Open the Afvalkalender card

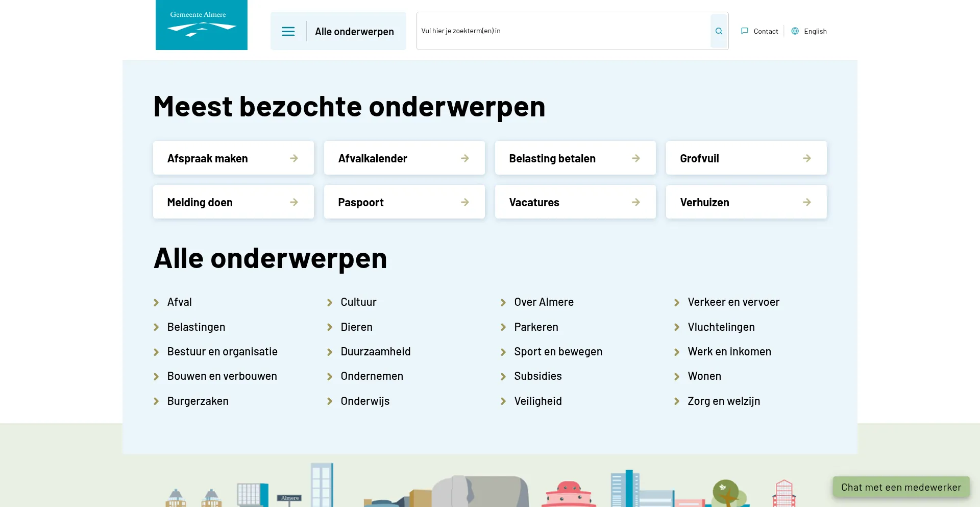pos(404,158)
